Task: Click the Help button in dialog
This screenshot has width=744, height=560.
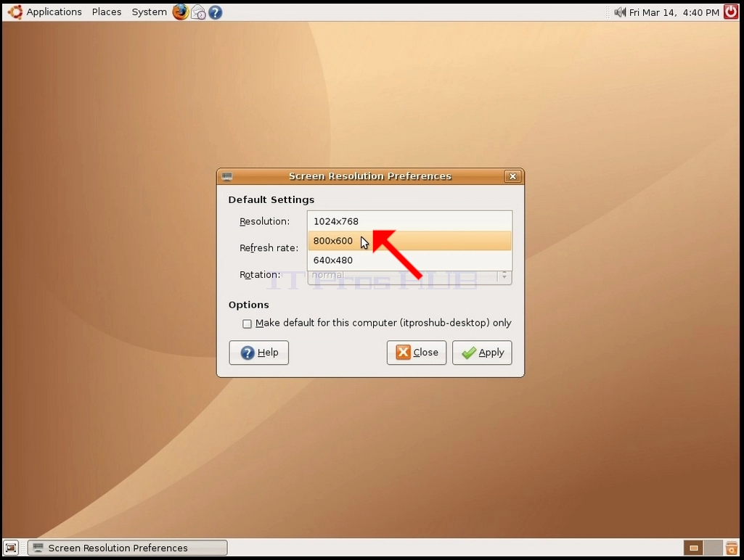Action: pos(258,353)
